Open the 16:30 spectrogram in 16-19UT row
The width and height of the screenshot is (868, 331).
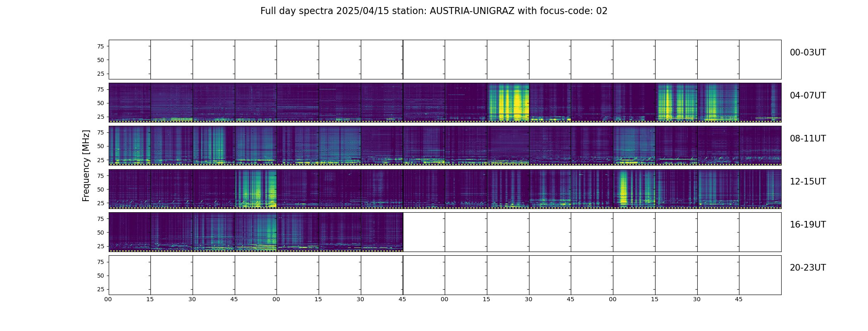214,232
